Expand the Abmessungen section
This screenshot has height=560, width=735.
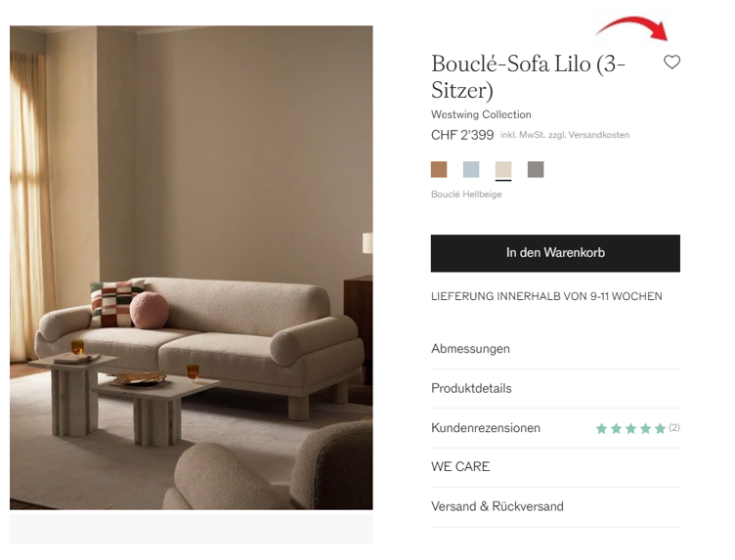click(555, 349)
